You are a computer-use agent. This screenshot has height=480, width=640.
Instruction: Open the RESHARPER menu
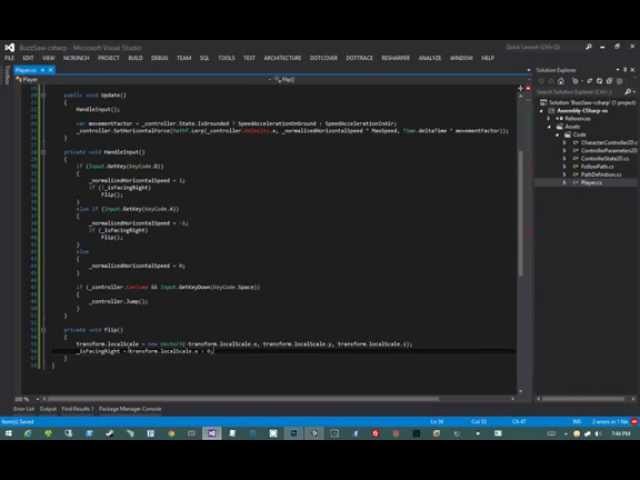tap(396, 58)
